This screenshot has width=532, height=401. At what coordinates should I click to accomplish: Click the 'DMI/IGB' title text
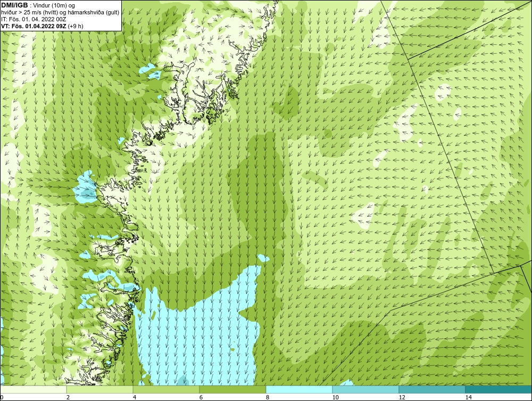point(14,5)
